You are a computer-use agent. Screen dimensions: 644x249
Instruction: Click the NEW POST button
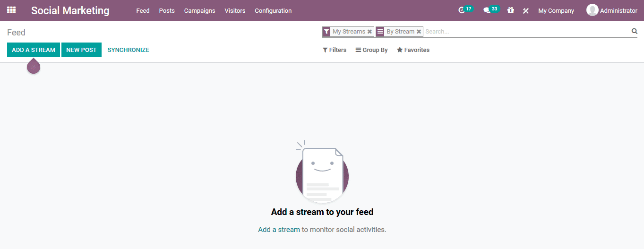pyautogui.click(x=81, y=50)
